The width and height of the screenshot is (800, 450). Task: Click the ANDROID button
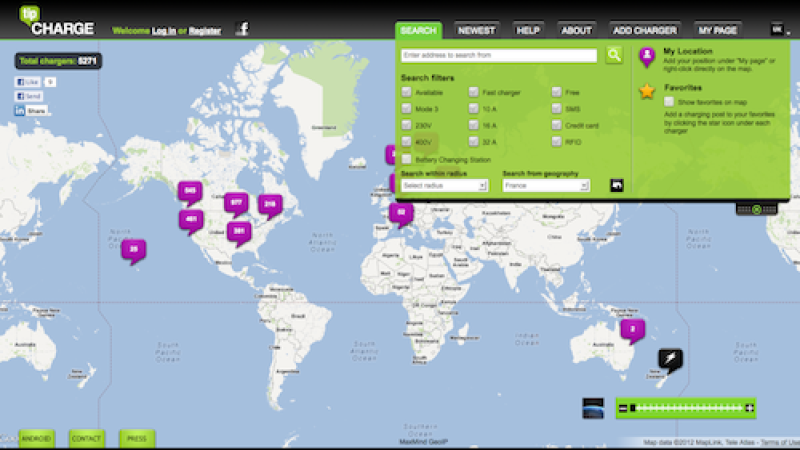36,438
